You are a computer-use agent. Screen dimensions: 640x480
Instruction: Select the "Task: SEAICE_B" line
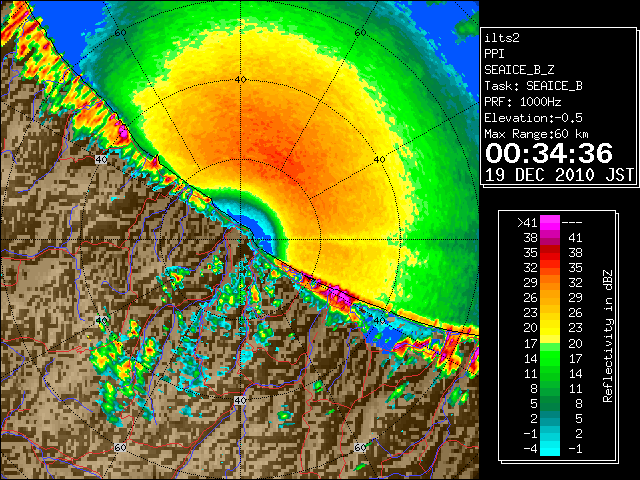pyautogui.click(x=533, y=86)
